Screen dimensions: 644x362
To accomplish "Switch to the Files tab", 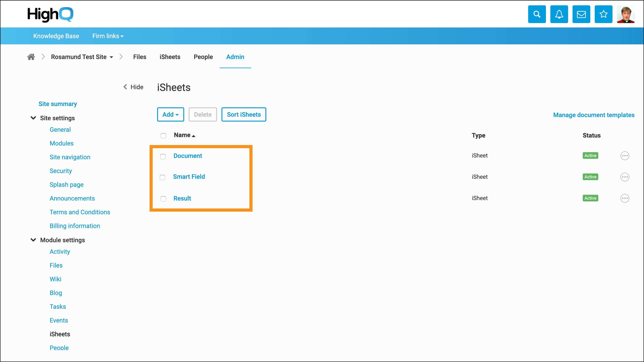I will pos(140,57).
